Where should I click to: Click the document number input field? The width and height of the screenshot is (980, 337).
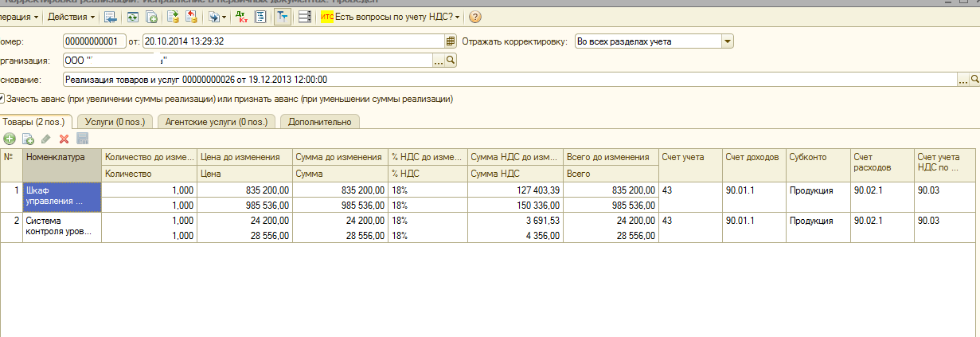[93, 41]
